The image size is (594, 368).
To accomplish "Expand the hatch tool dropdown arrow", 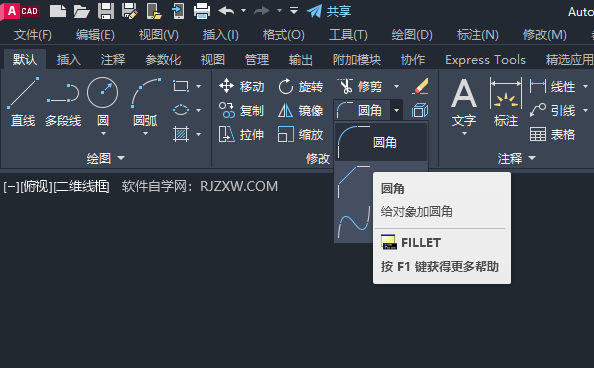I will tap(199, 134).
